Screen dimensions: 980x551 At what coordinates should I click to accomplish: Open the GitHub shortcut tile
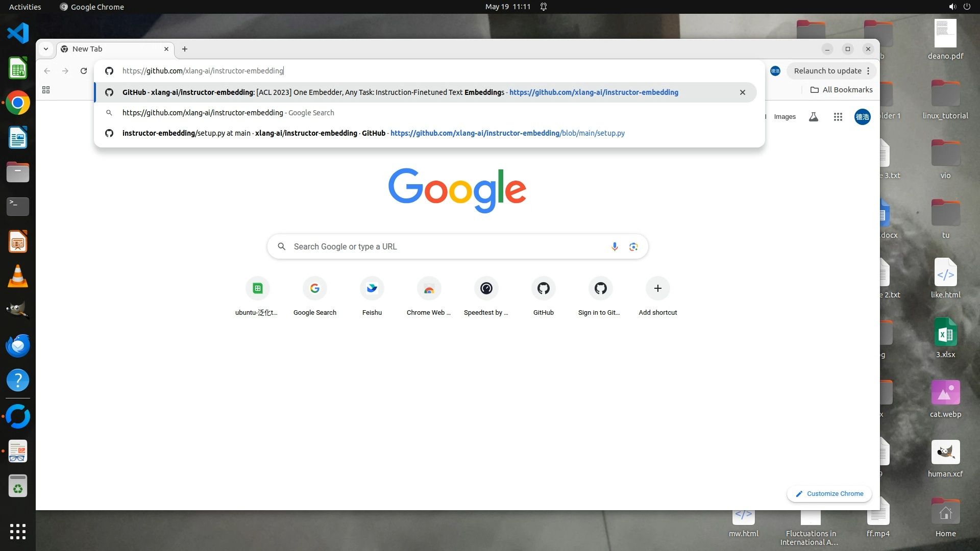(543, 289)
